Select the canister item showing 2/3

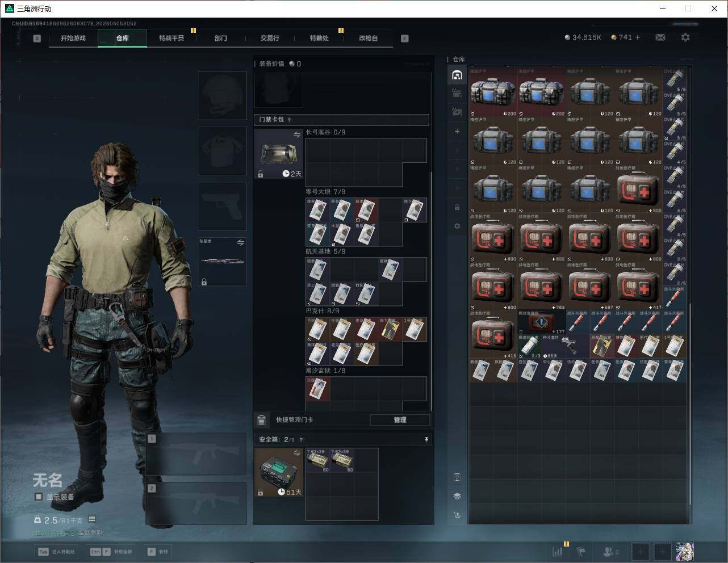click(x=530, y=346)
